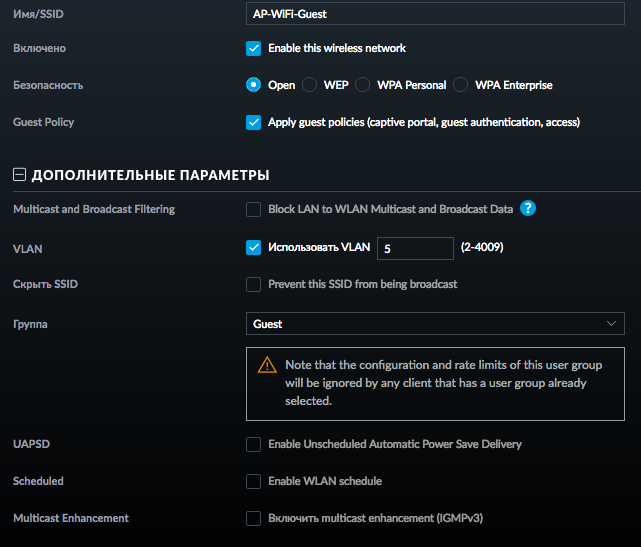Viewport: 641px width, 547px height.
Task: Check Включить multicast enhancement (IGMPv3)
Action: coord(253,518)
